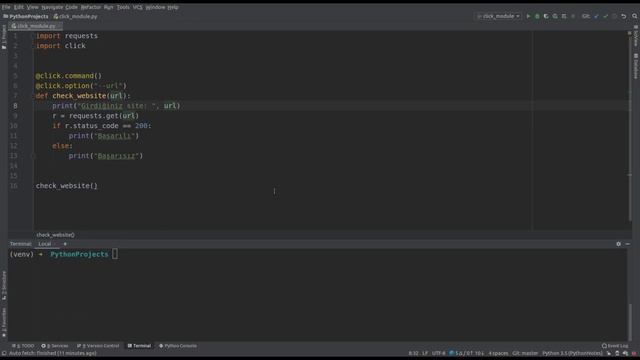Open the Python Console tool window tab
The image size is (640, 360).
coord(178,346)
